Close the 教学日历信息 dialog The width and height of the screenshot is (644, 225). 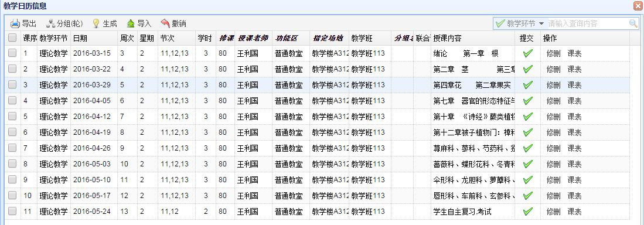click(638, 6)
